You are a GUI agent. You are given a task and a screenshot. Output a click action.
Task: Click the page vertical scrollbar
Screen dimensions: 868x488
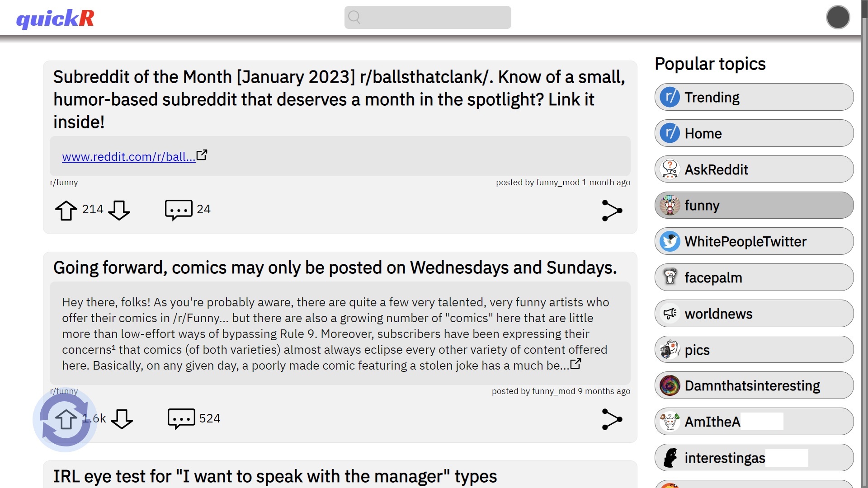[864, 244]
